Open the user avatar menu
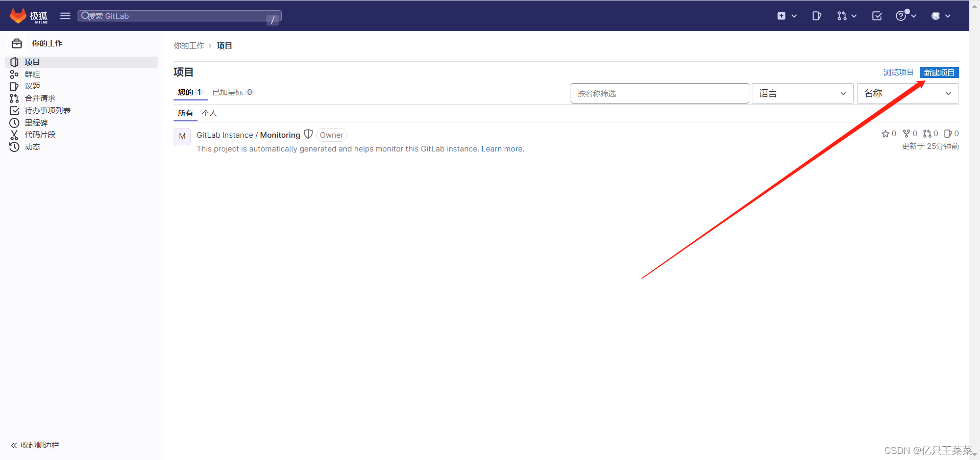 pyautogui.click(x=941, y=16)
